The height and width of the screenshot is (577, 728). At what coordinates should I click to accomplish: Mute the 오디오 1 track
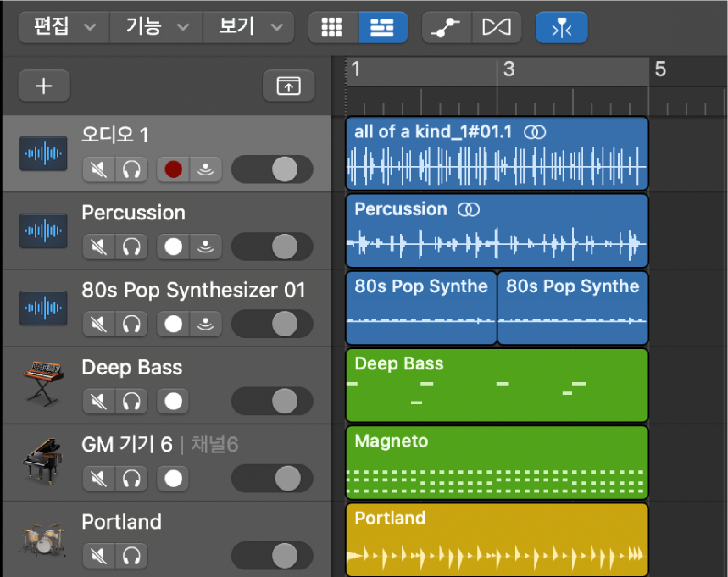click(x=99, y=169)
